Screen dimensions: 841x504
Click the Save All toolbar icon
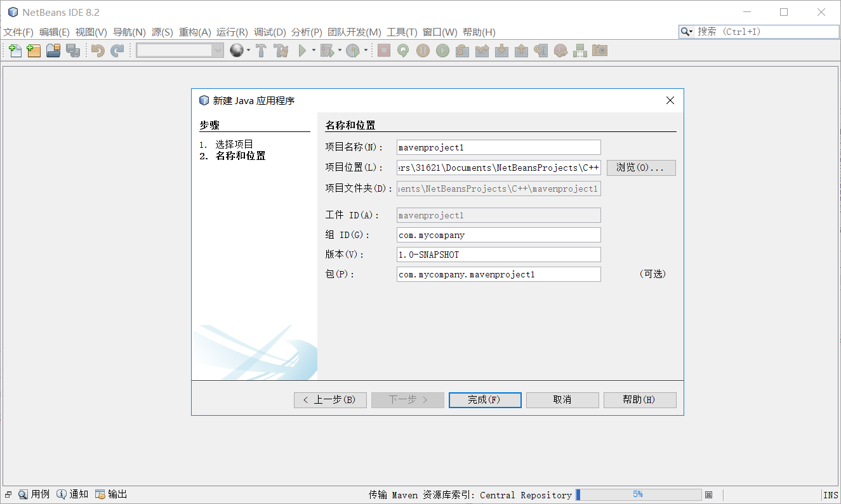(73, 51)
